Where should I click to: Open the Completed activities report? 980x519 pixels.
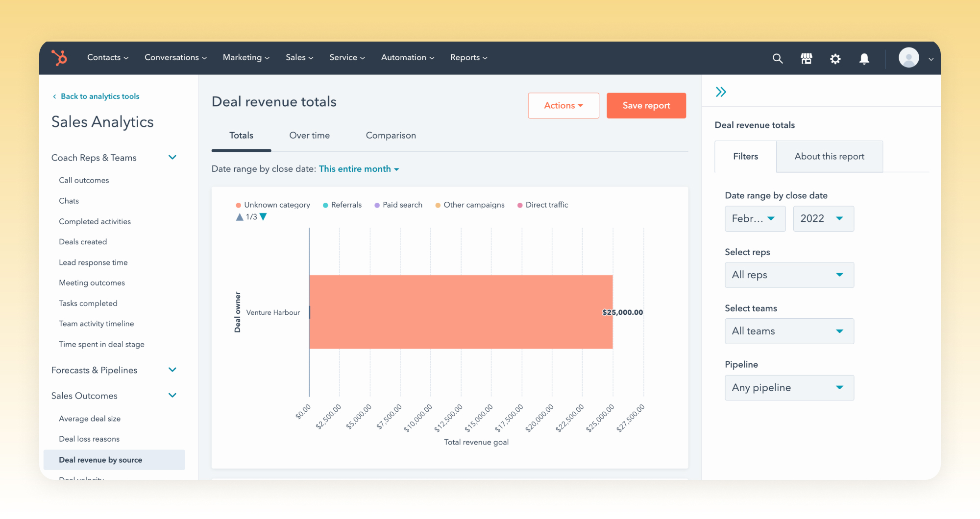click(95, 221)
